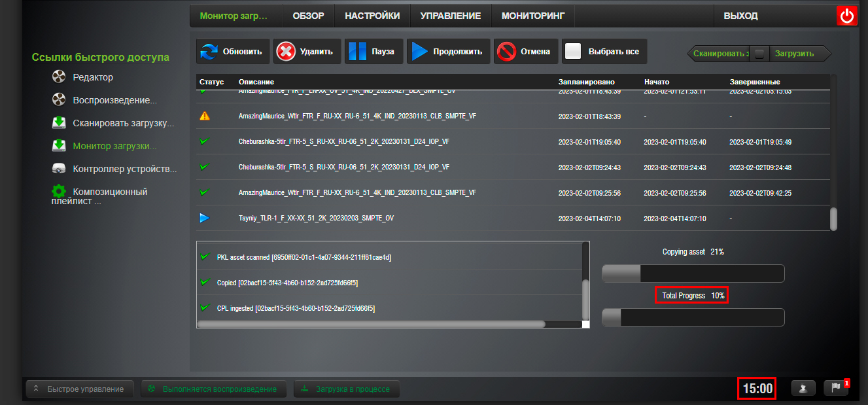Open the МОНИТОРИНГ tab
The image size is (868, 405).
[533, 16]
